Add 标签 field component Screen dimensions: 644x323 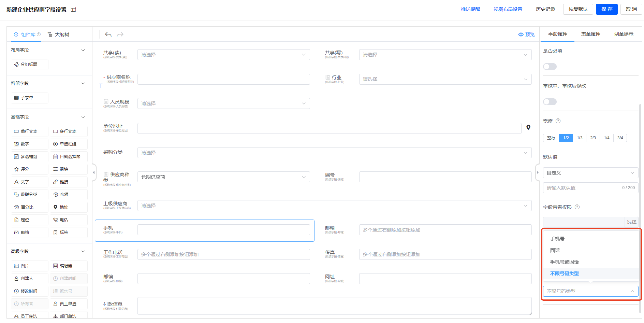click(x=69, y=233)
